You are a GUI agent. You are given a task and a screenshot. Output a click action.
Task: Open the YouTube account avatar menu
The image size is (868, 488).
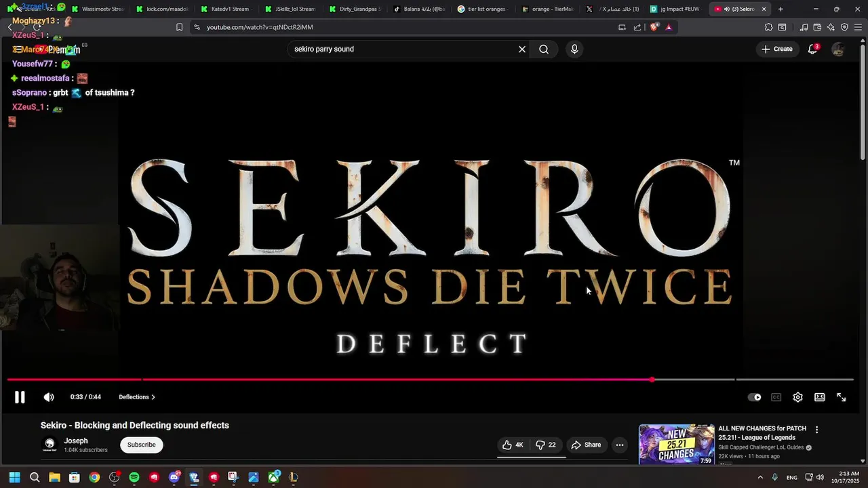pyautogui.click(x=838, y=49)
